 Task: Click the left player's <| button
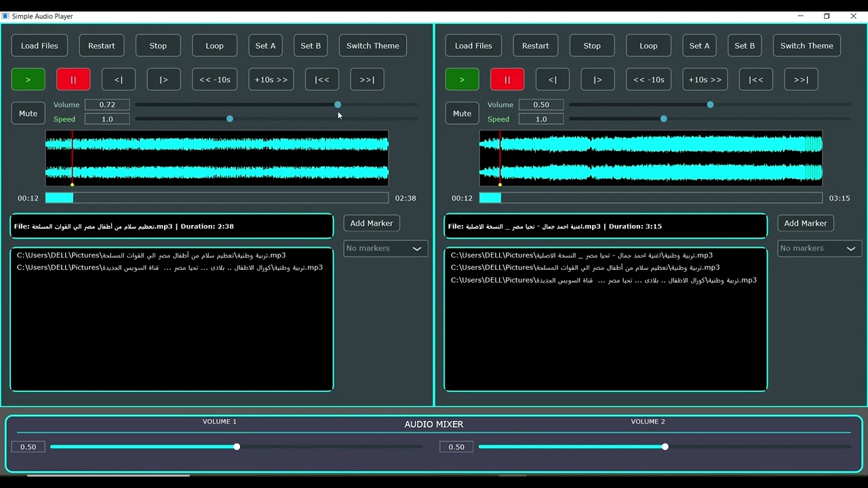119,79
